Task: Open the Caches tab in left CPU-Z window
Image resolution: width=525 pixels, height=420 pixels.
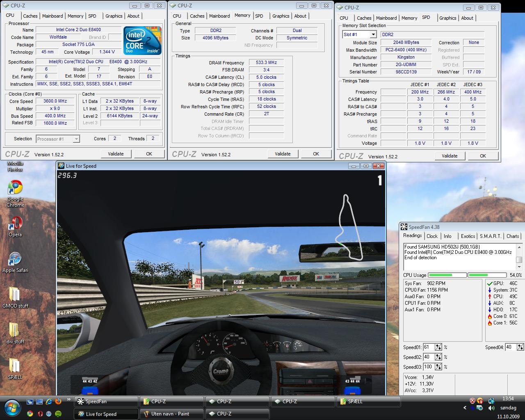Action: [x=30, y=16]
